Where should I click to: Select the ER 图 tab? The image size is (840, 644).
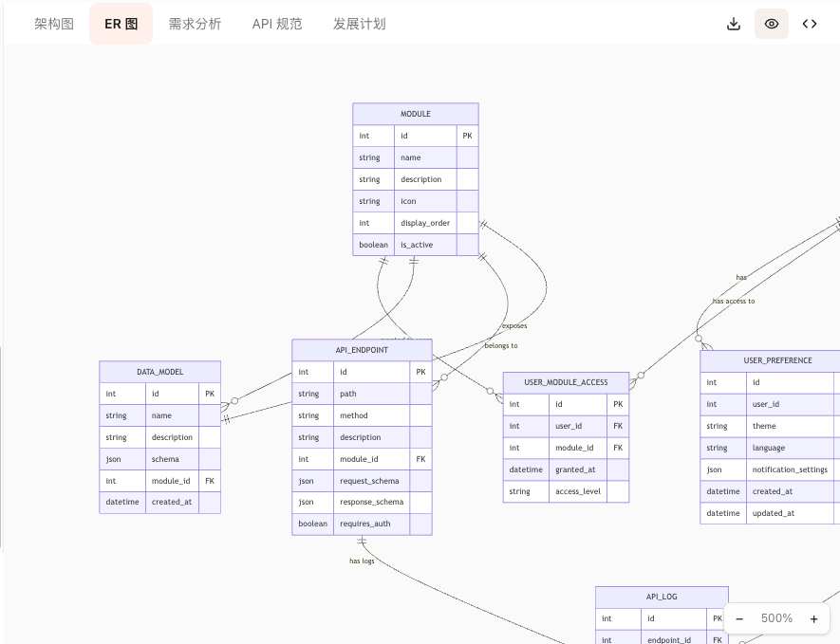121,24
